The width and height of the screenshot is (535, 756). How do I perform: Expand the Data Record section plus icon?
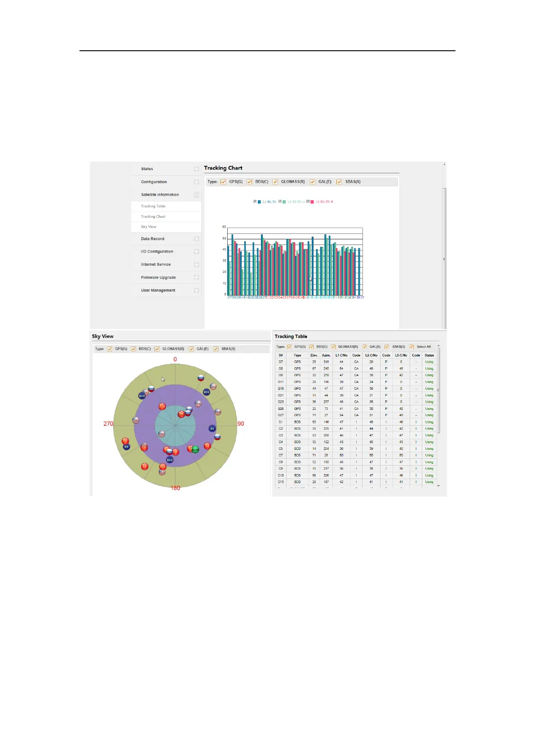[x=196, y=239]
